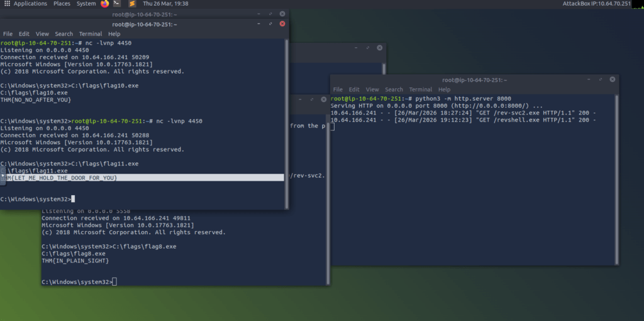The image size is (644, 321).
Task: Click the THM{IN_PLAIN_SIGHT} flag text
Action: [x=75, y=261]
